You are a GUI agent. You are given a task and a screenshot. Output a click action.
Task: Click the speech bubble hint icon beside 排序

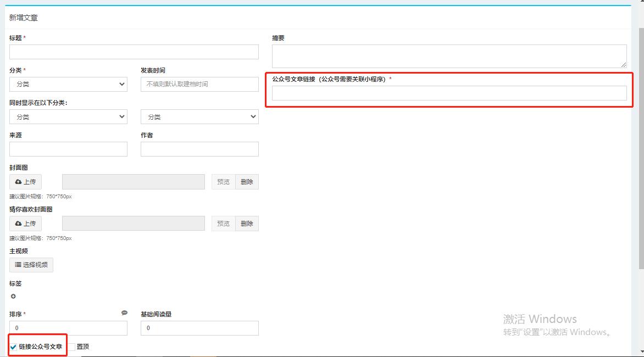tap(124, 311)
